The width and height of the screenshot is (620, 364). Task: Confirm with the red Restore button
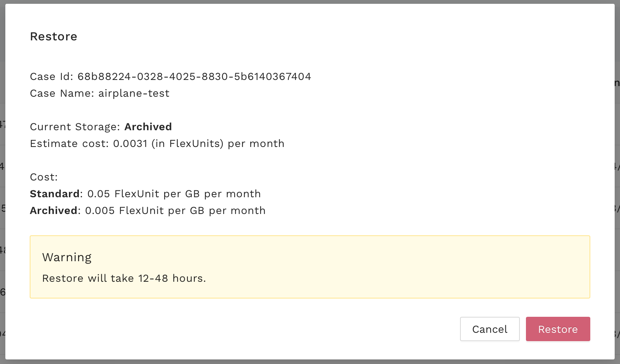pos(558,329)
